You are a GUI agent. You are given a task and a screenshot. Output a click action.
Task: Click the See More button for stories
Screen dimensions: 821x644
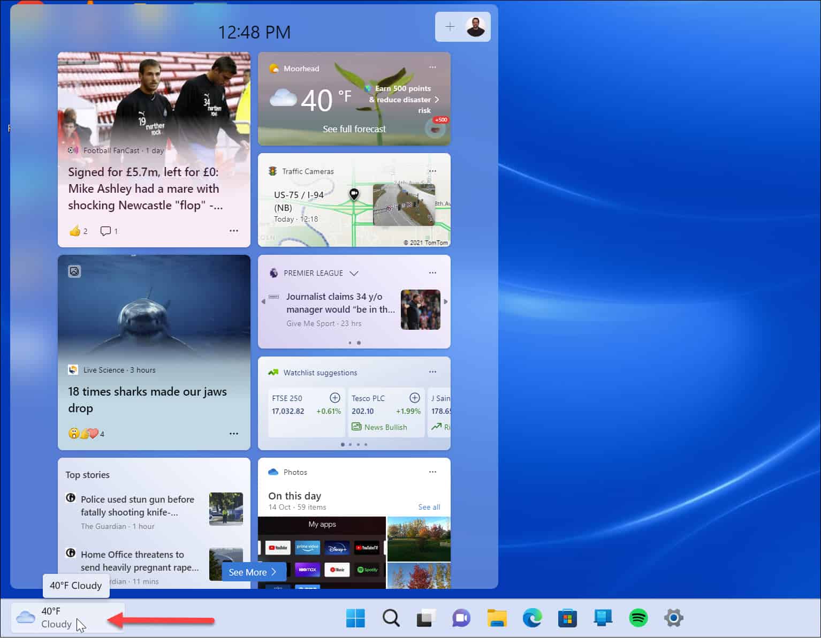(x=253, y=572)
